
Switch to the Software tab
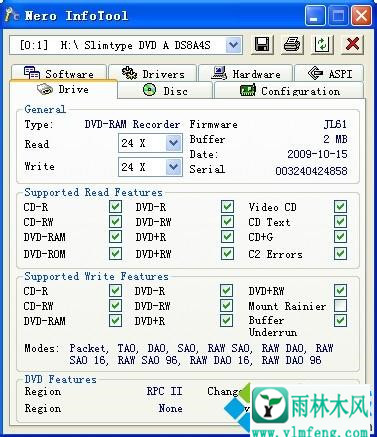pos(59,73)
